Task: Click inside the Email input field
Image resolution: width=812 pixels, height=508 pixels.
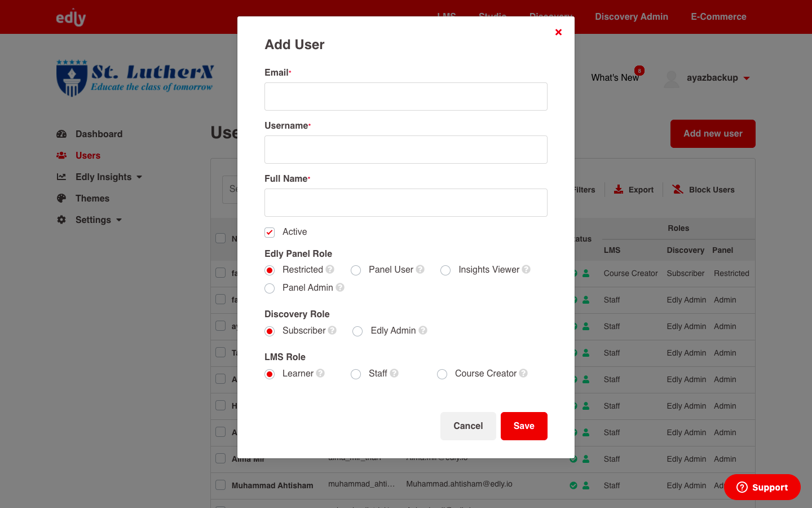Action: pos(405,96)
